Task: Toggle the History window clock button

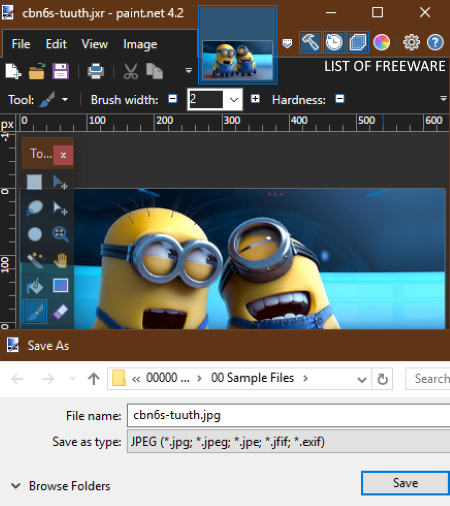Action: (x=334, y=42)
